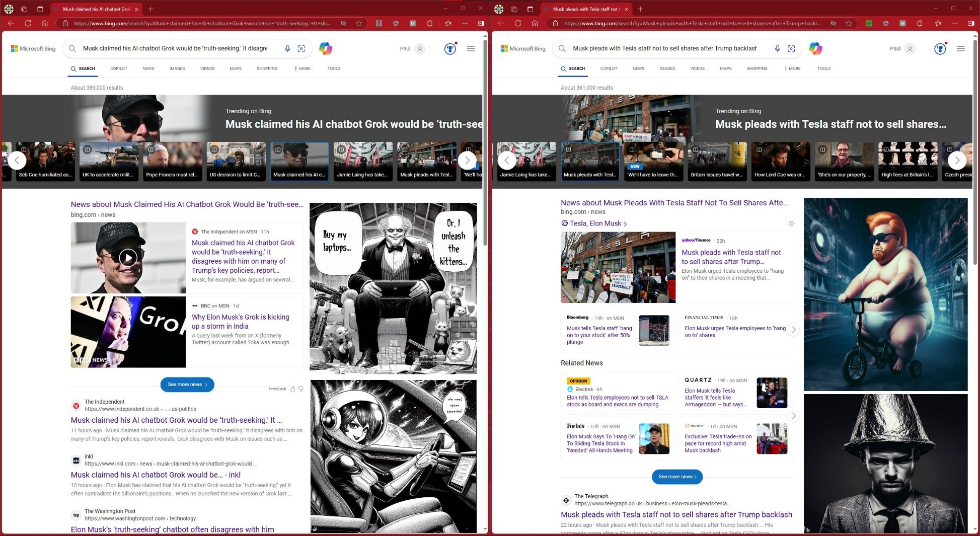The image size is (980, 536).
Task: Open Rewards trophy icon in right Bing page
Action: coord(940,49)
